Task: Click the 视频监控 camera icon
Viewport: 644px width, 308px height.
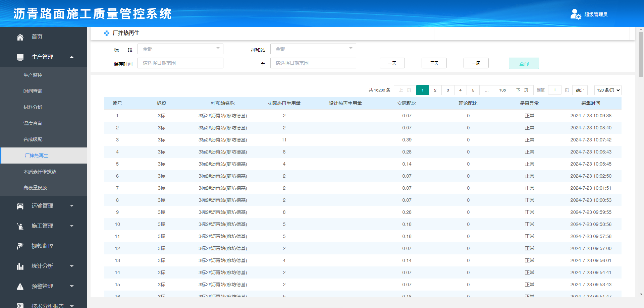Action: (x=20, y=246)
